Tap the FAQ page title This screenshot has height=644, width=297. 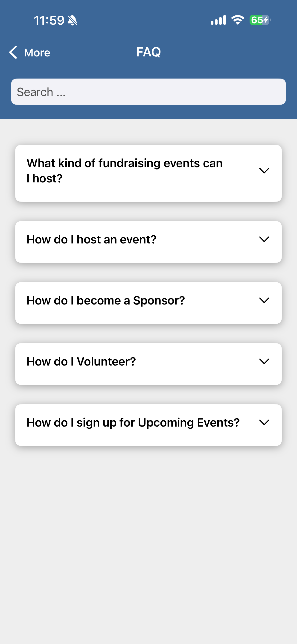[x=148, y=52]
